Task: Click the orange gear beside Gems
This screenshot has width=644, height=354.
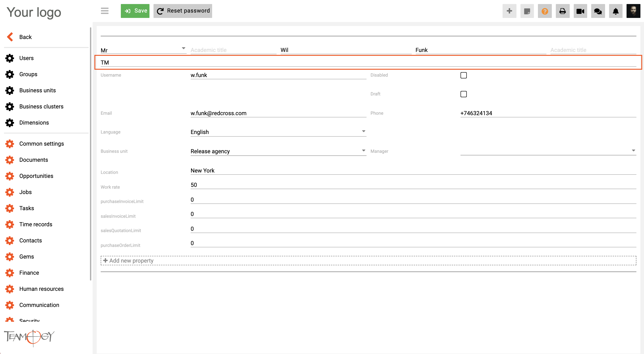Action: (x=10, y=257)
